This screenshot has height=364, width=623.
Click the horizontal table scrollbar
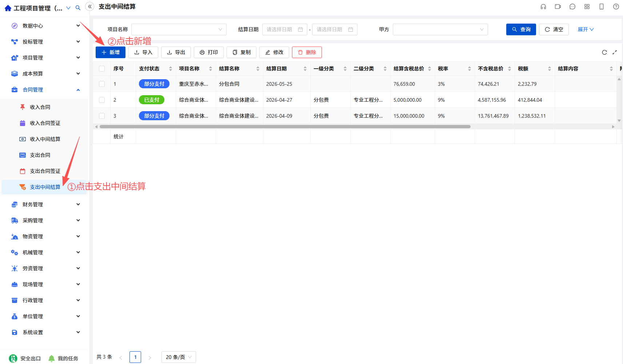[x=285, y=127]
